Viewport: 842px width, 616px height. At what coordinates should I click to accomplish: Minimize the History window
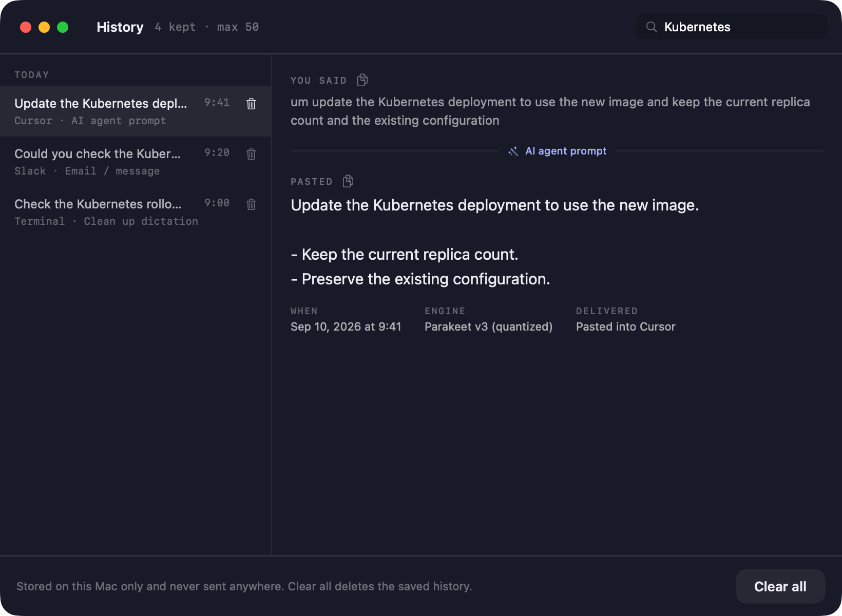pos(44,27)
